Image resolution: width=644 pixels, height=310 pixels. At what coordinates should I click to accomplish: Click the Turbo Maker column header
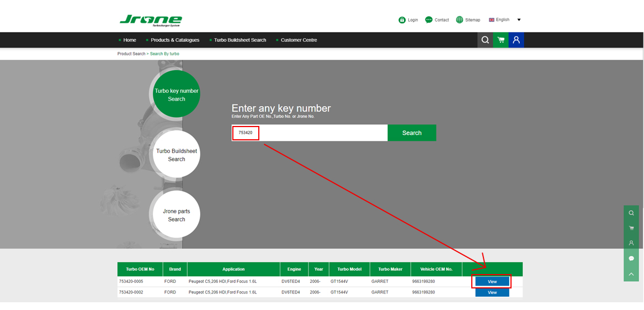(x=390, y=269)
